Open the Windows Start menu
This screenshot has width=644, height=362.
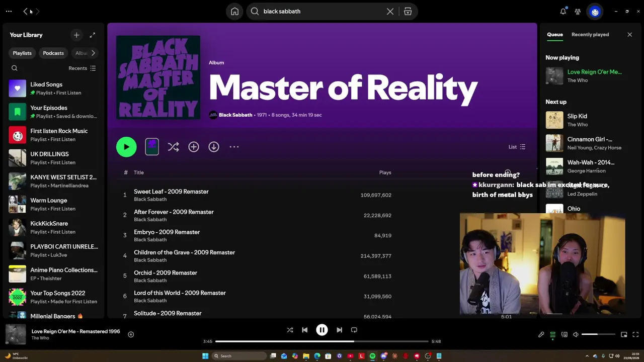tap(205, 356)
